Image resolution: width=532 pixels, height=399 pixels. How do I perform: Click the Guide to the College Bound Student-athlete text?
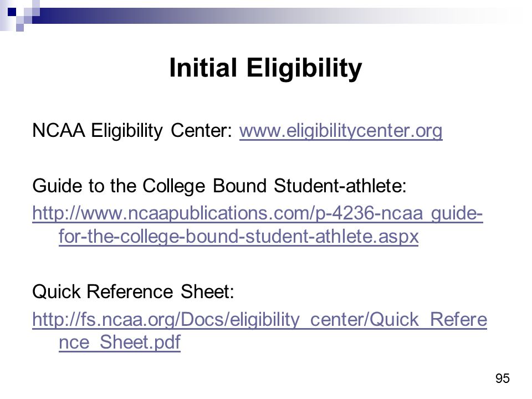tap(219, 186)
